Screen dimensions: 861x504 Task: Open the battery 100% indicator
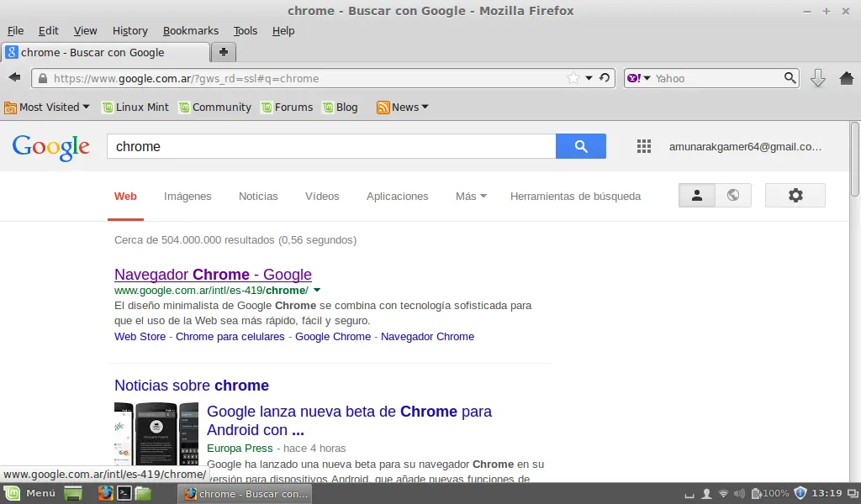tap(770, 494)
